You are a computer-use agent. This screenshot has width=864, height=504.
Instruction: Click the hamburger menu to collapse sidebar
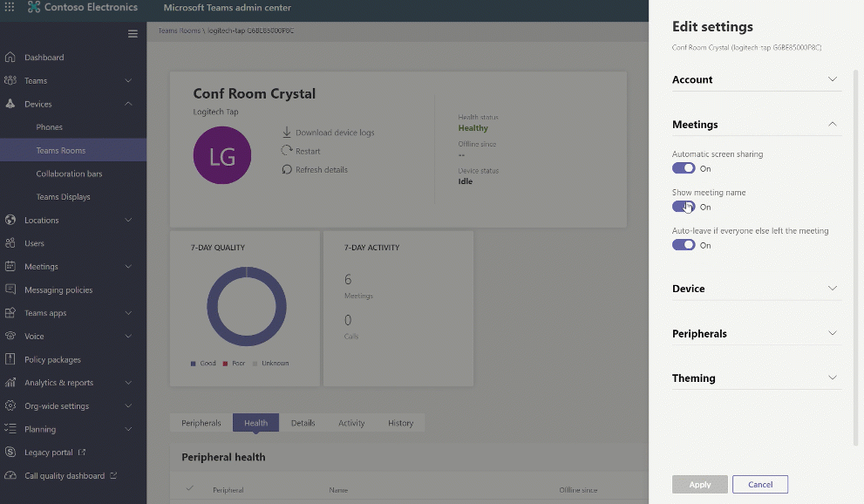click(133, 34)
